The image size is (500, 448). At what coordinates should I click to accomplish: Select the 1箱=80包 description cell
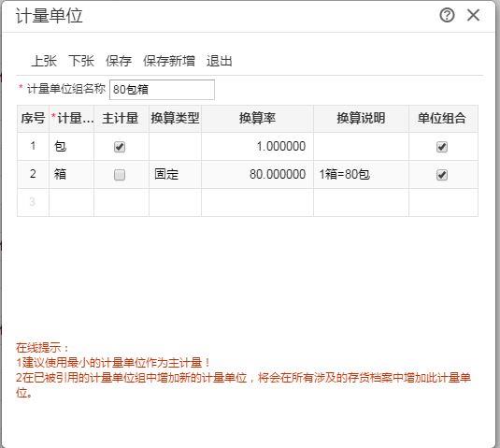coord(361,175)
